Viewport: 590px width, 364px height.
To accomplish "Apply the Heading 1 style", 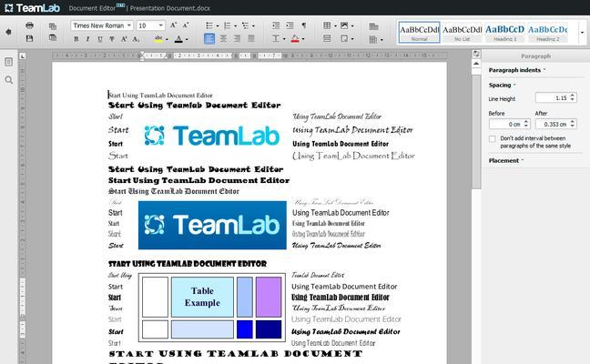I will tap(504, 33).
